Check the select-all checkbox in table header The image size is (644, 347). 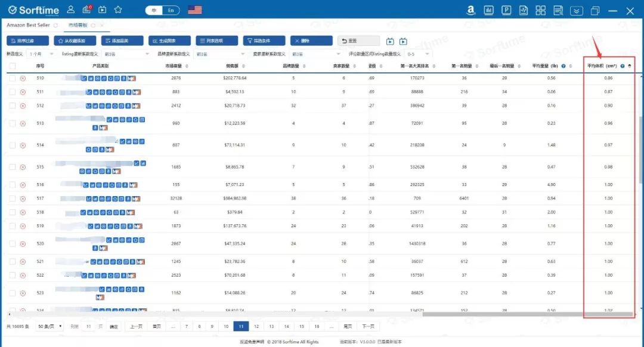pyautogui.click(x=12, y=66)
